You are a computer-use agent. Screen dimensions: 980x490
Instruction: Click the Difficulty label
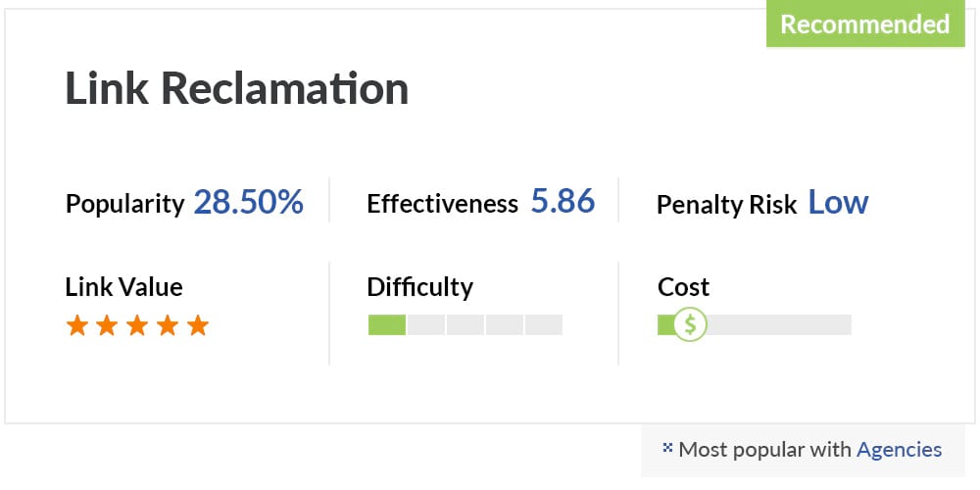(x=420, y=287)
